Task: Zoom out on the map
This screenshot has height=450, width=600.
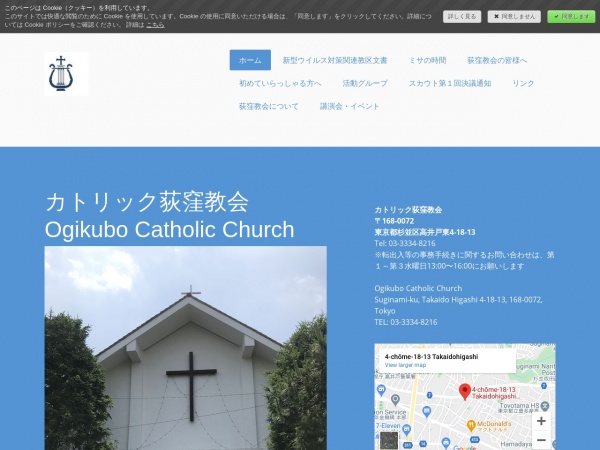Action: tap(541, 440)
